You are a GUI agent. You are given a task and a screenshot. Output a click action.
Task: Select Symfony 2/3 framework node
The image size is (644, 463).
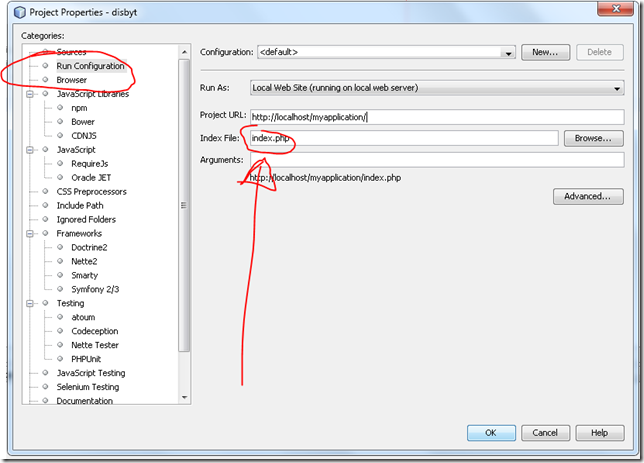tap(95, 289)
